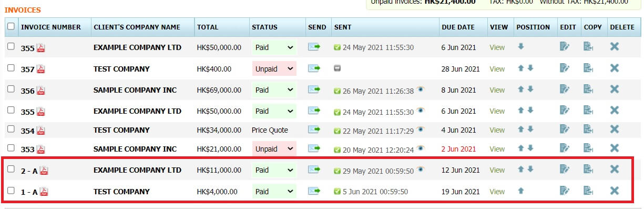
Task: Click the send icon for invoice 357
Action: coord(314,68)
